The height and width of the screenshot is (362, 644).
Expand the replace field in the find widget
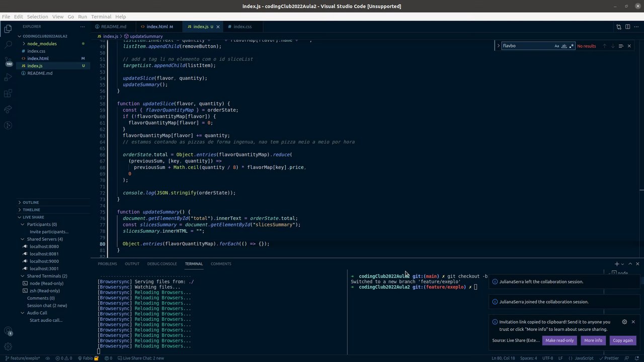coord(499,46)
